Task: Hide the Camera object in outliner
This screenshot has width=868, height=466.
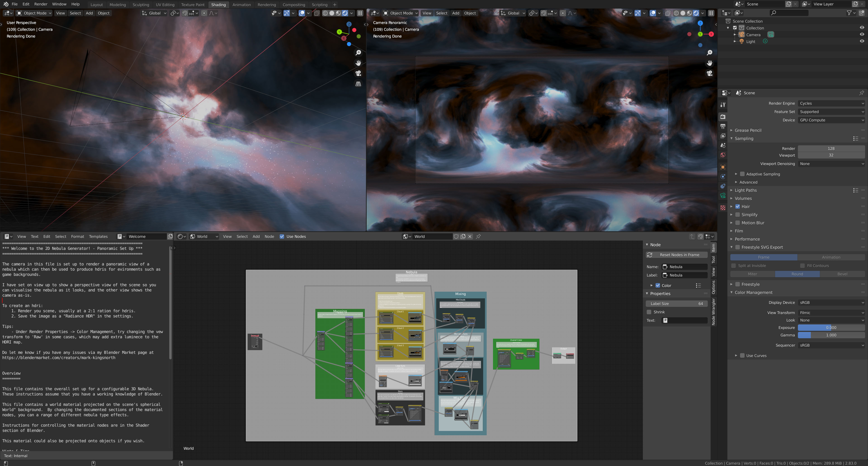Action: [862, 35]
